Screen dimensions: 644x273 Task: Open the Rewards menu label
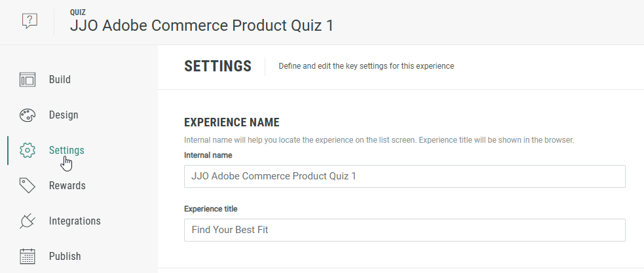pyautogui.click(x=67, y=186)
